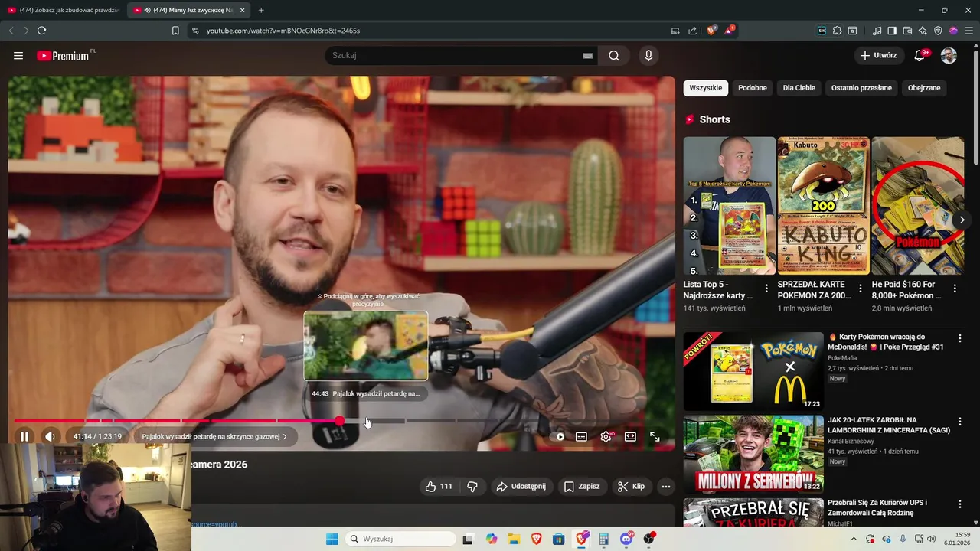Like the video with 111 likes
The width and height of the screenshot is (980, 551).
tap(438, 486)
